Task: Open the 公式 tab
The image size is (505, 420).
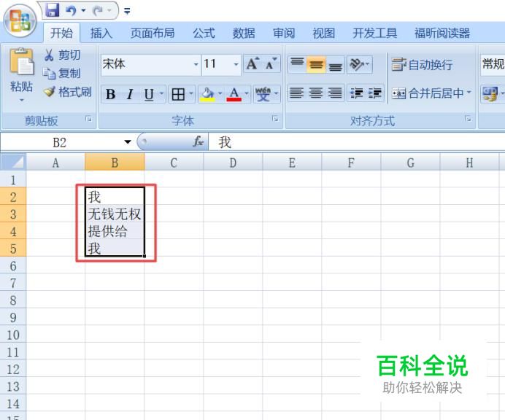Action: (204, 33)
